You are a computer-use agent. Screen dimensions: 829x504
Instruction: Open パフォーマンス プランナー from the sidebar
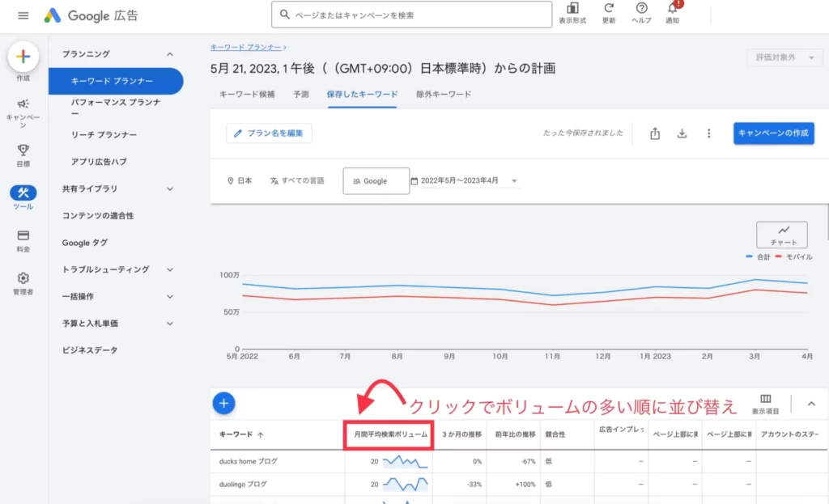click(x=116, y=108)
